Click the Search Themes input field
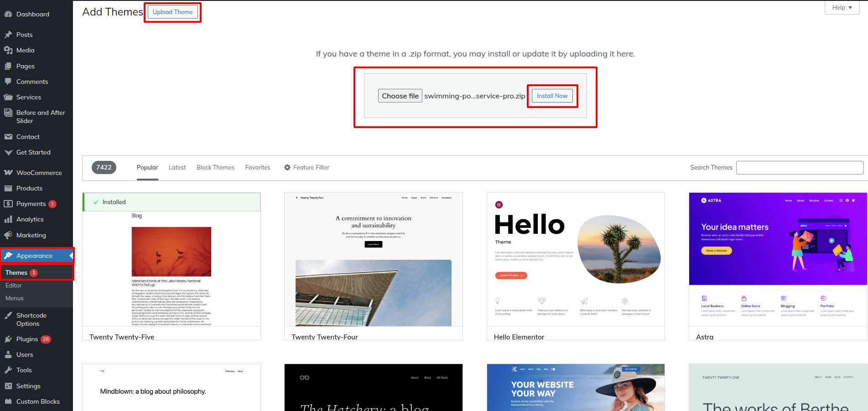Screen dimensions: 868x411 pyautogui.click(x=800, y=167)
